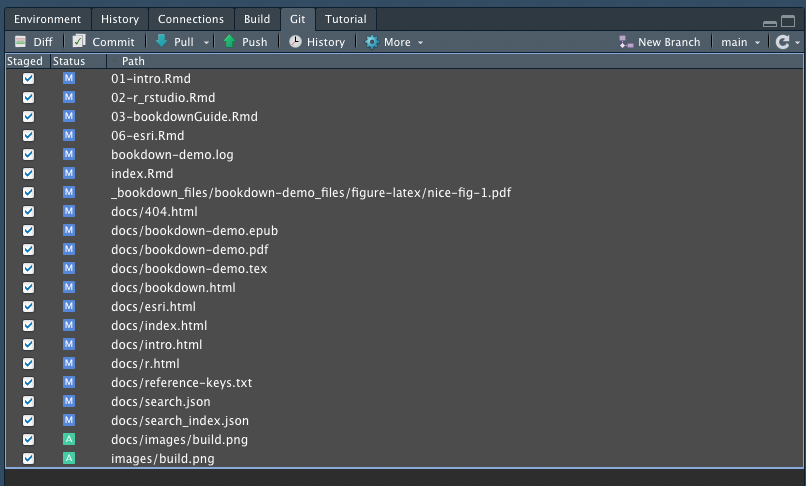The width and height of the screenshot is (806, 486).
Task: Pull changes from remote
Action: pos(175,42)
